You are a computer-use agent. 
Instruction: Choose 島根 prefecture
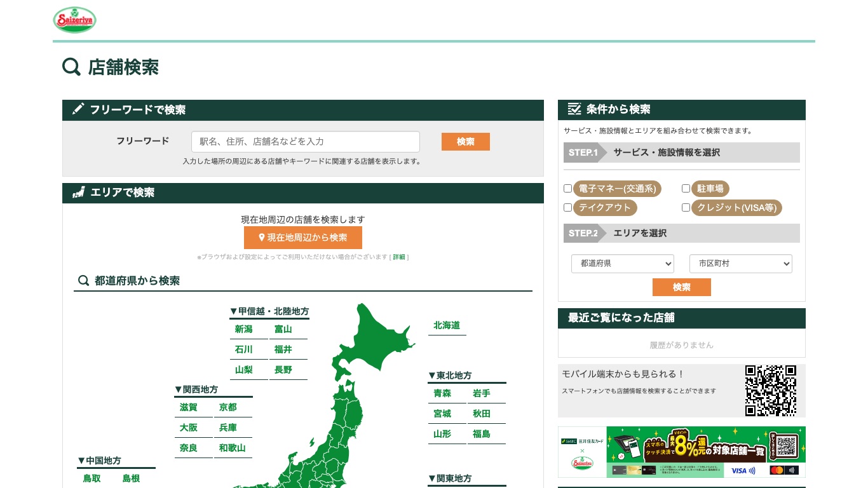[132, 478]
